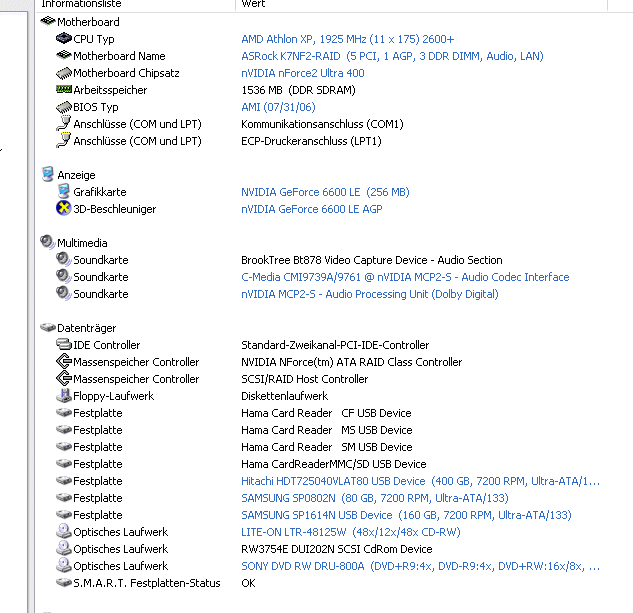The height and width of the screenshot is (613, 633).
Task: Click disc icon of LITE-ON Optisches Laufwerk
Action: pos(64,531)
